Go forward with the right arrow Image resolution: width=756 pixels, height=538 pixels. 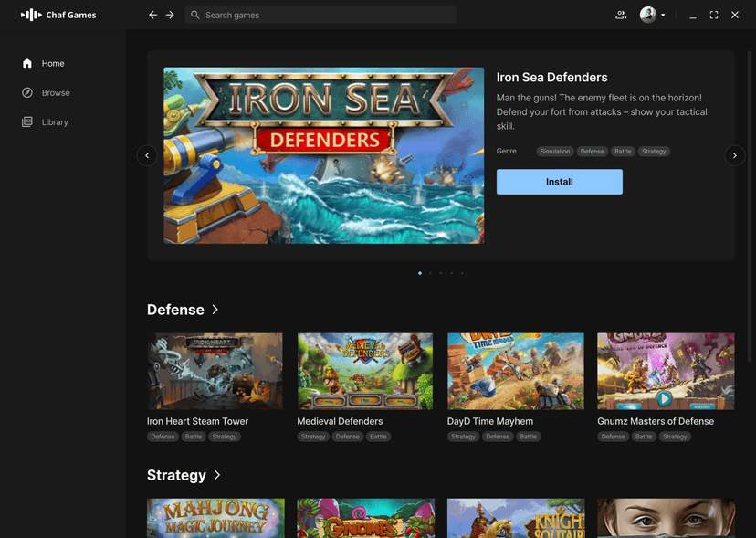[170, 15]
